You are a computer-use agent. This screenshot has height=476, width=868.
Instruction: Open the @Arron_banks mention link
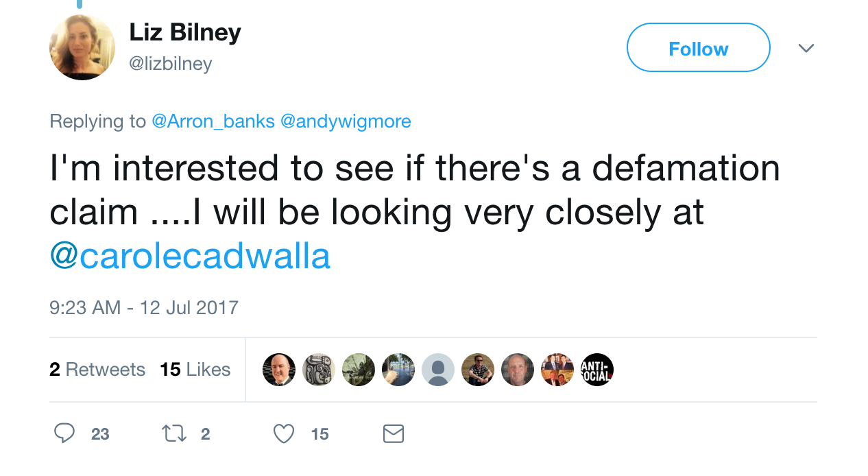(213, 121)
